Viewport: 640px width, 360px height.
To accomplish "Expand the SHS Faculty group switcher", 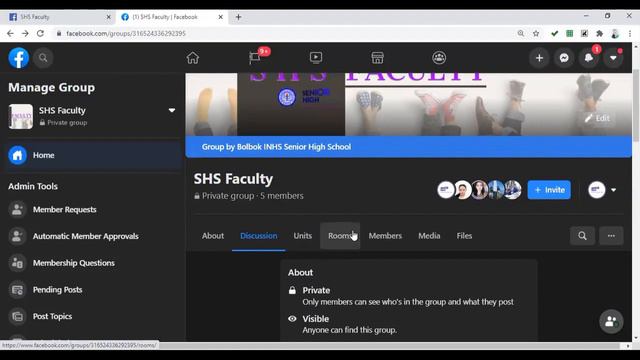I will coord(172,110).
